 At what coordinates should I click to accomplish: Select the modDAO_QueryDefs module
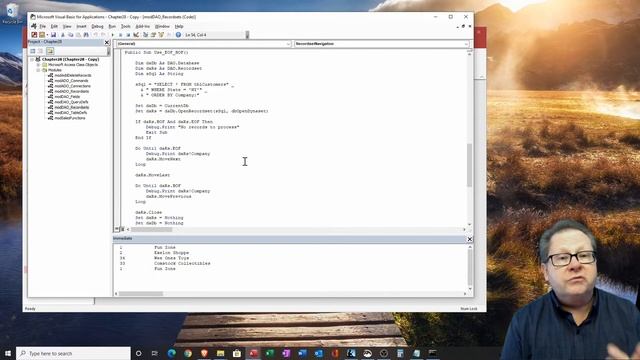pos(71,102)
